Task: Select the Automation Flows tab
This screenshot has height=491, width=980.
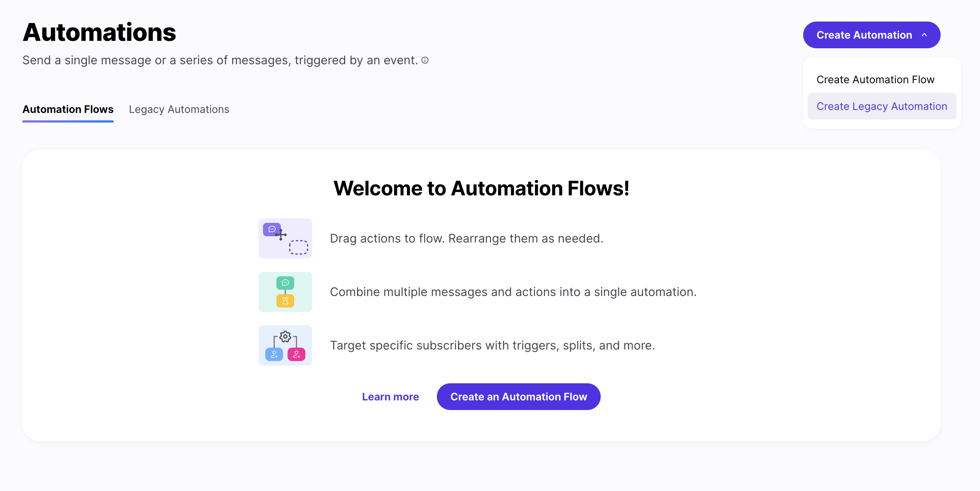Action: [68, 110]
